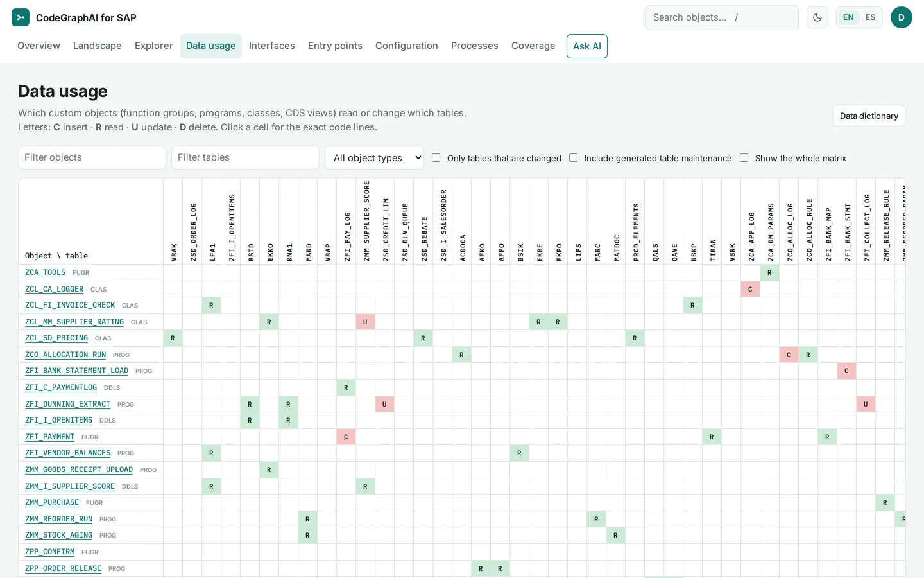Click the R cell in ZMM_GOODS_RECEIPT_UPLOAD row
The height and width of the screenshot is (578, 924).
tap(269, 470)
